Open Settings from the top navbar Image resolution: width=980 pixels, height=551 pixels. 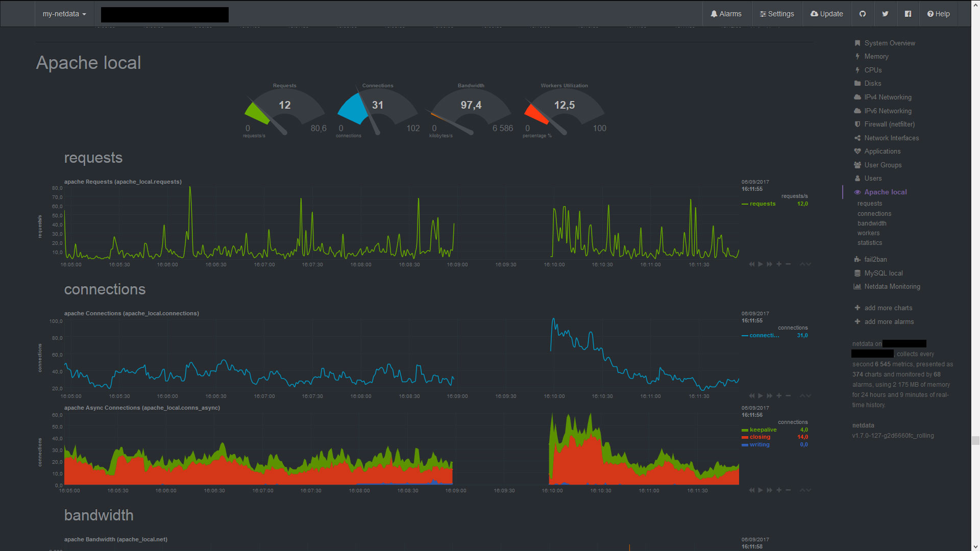coord(776,14)
